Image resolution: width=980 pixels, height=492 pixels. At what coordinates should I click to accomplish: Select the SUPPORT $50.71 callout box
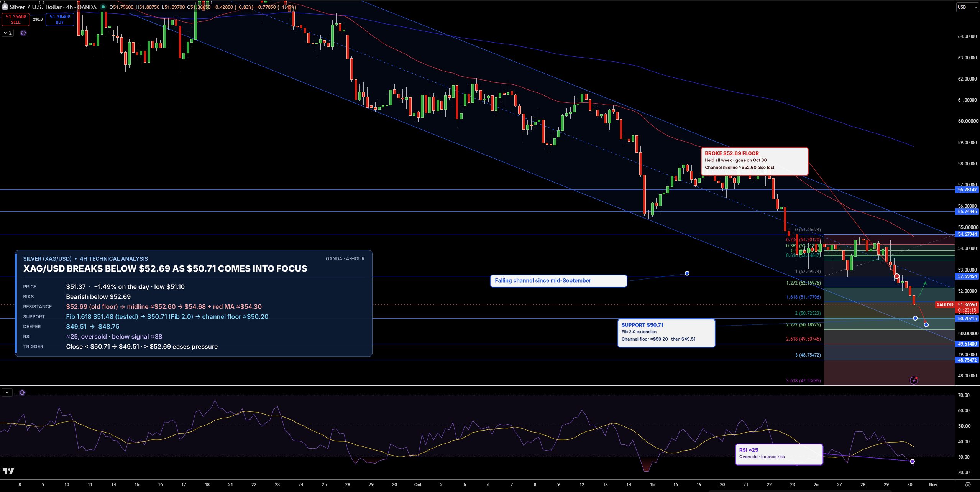(x=666, y=333)
